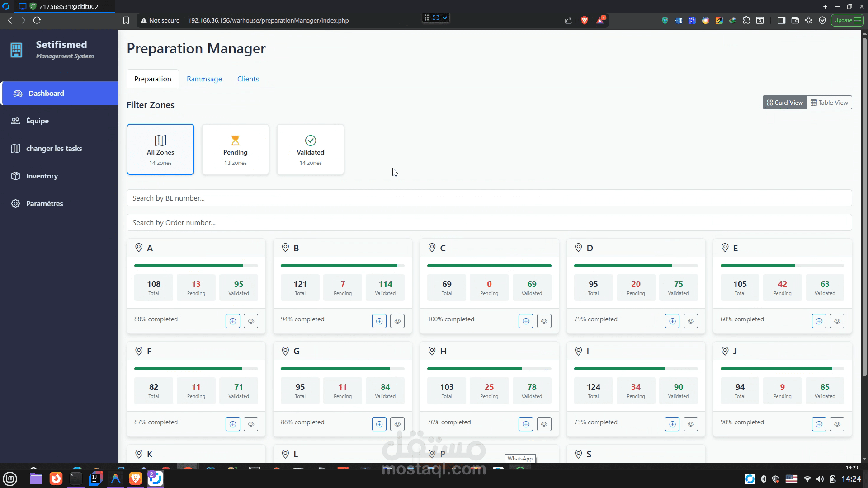Click the plus icon on zone G card
This screenshot has height=488, width=868.
point(379,424)
